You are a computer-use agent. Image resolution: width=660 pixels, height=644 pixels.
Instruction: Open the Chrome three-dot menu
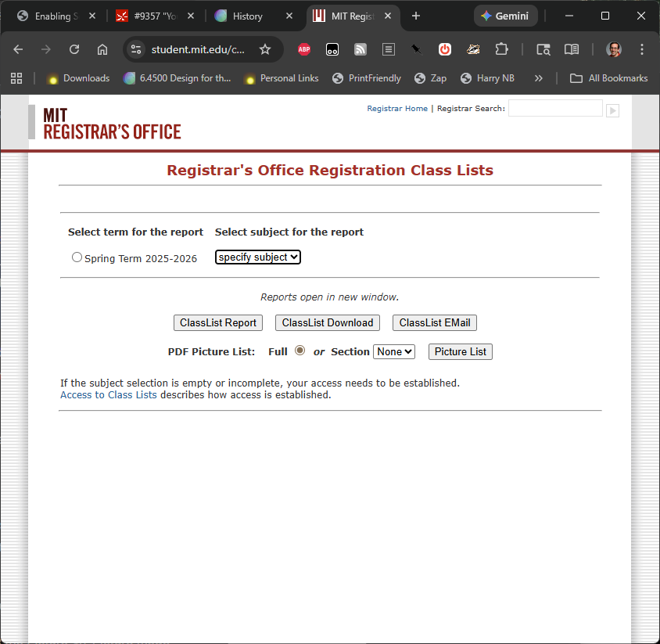pos(642,49)
